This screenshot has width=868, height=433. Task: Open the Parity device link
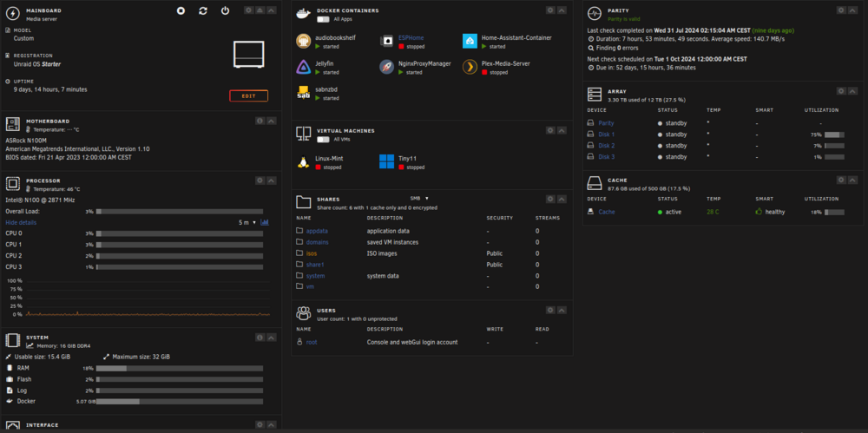tap(606, 123)
